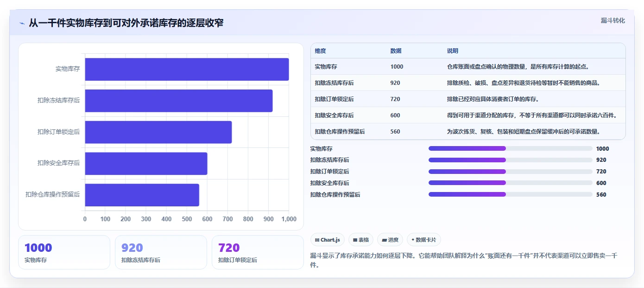The height and width of the screenshot is (288, 644).
Task: Open the 720 扣除订单锁定后 data card
Action: [258, 252]
